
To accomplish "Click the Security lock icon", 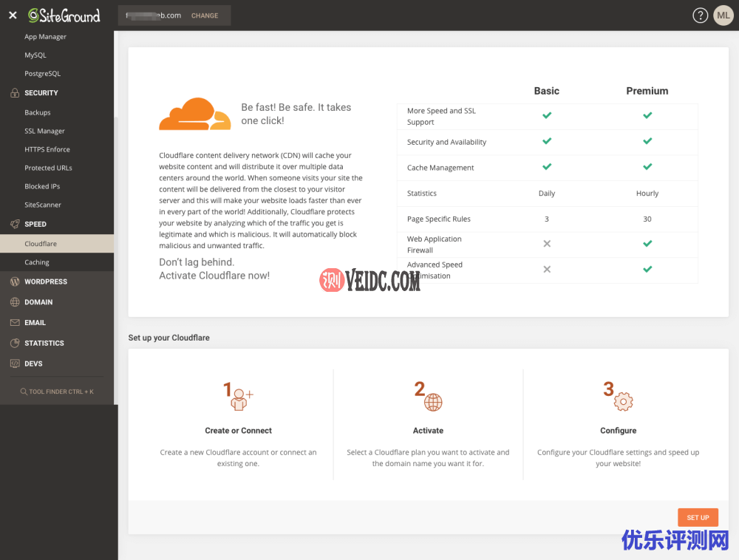I will (14, 93).
